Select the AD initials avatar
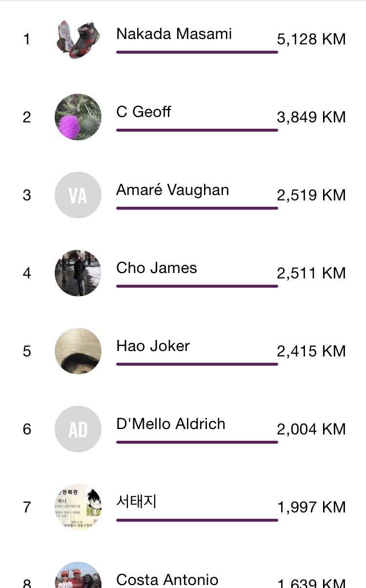366x588 pixels. 78,429
